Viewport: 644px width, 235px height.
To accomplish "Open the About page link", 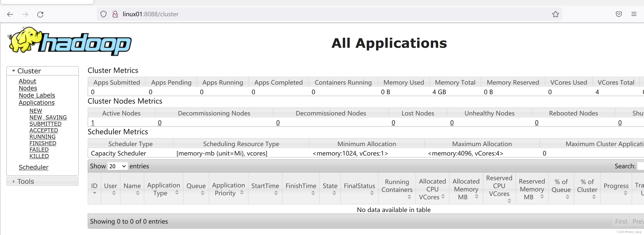I will click(x=27, y=81).
